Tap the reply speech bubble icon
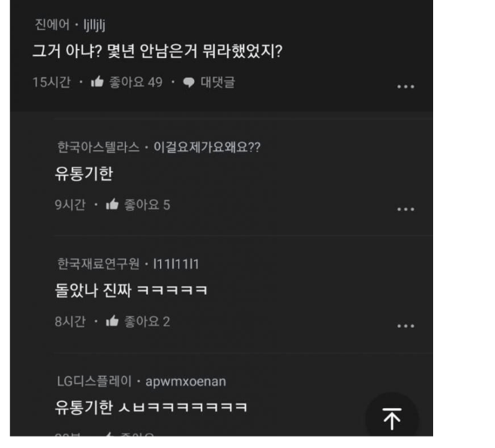This screenshot has width=495, height=448. point(189,82)
